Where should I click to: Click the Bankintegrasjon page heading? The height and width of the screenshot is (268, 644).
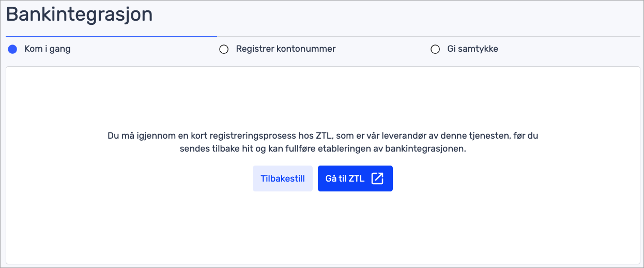[x=79, y=14]
